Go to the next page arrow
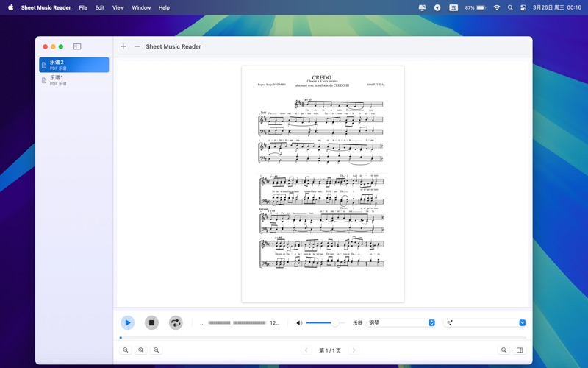Image resolution: width=588 pixels, height=368 pixels. click(354, 350)
